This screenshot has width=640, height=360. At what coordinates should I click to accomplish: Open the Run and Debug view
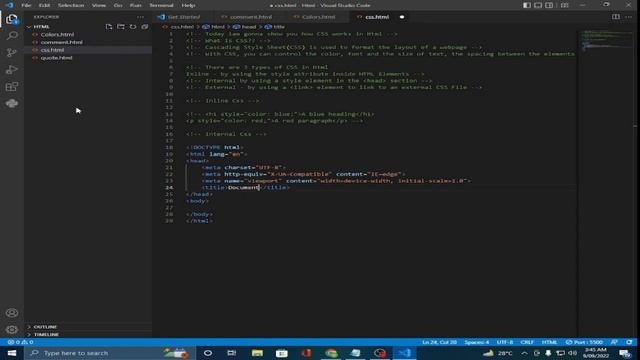[x=12, y=70]
